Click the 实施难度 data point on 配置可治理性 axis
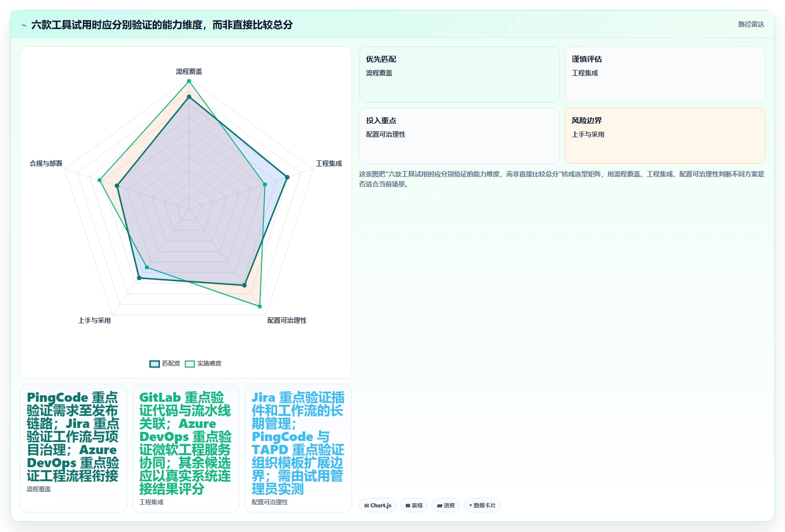 point(260,306)
